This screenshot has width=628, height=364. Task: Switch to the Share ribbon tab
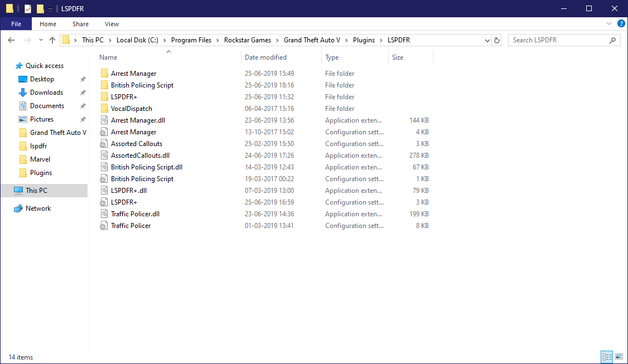[x=80, y=24]
